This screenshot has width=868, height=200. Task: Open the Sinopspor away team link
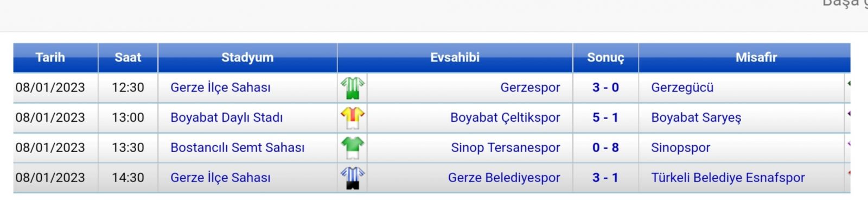click(x=680, y=147)
